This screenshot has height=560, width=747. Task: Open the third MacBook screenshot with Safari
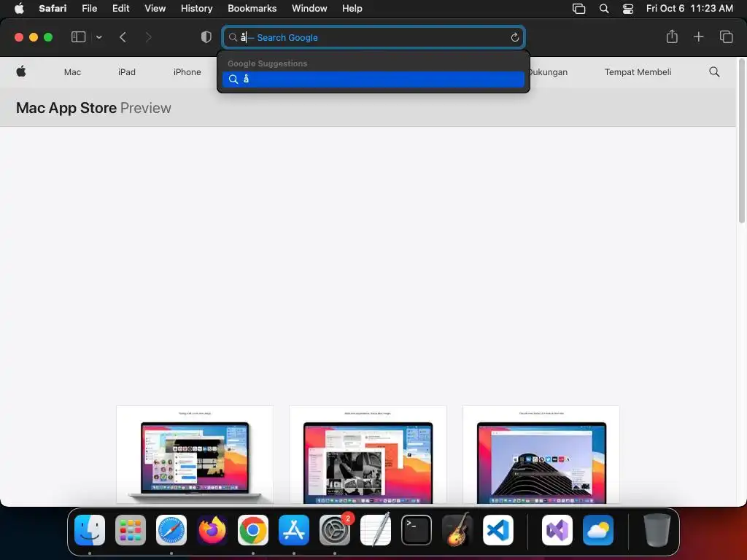pyautogui.click(x=541, y=455)
